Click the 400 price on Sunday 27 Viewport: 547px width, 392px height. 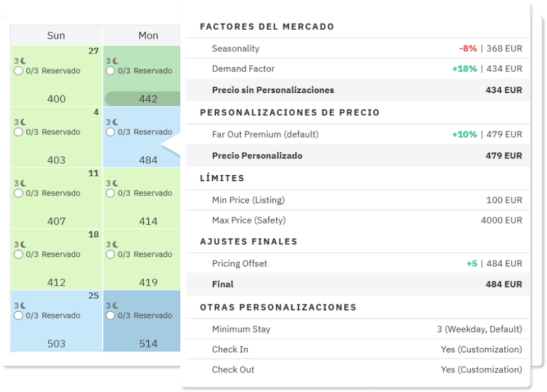coord(56,99)
